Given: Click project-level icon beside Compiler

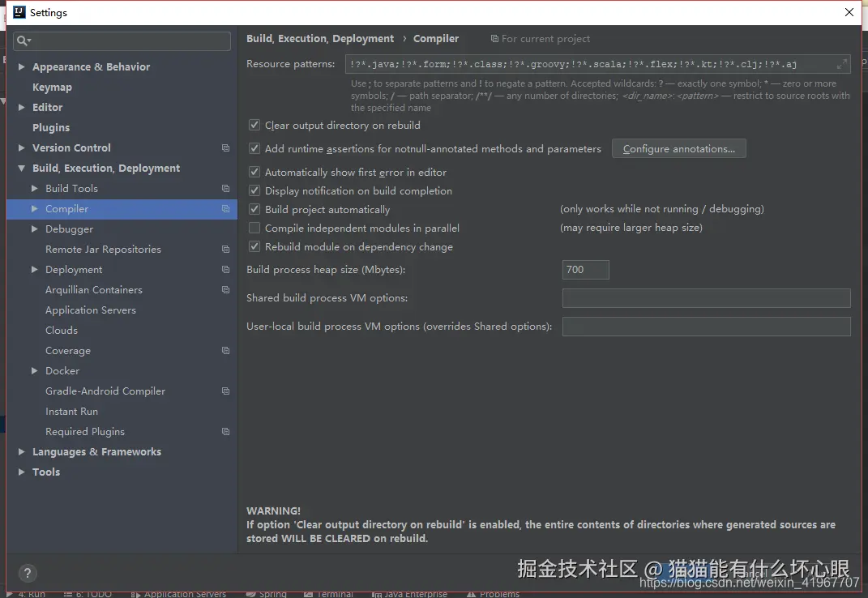Looking at the screenshot, I should point(225,209).
